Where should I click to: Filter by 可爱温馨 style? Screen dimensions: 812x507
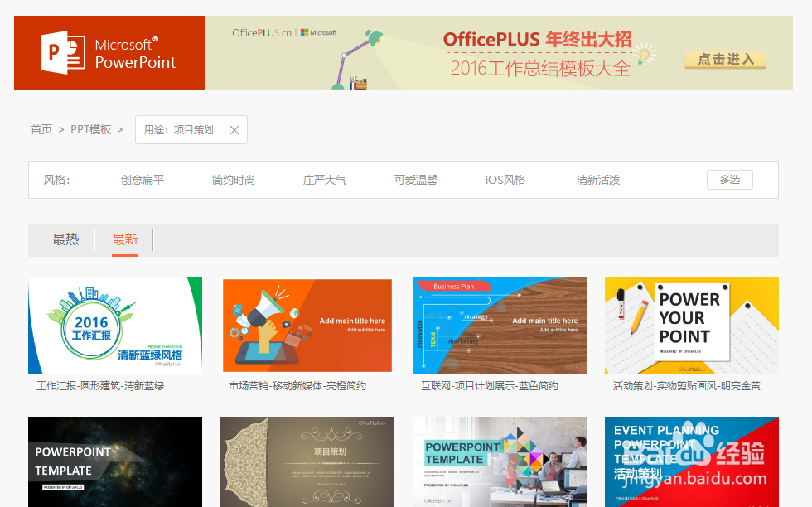click(x=416, y=180)
